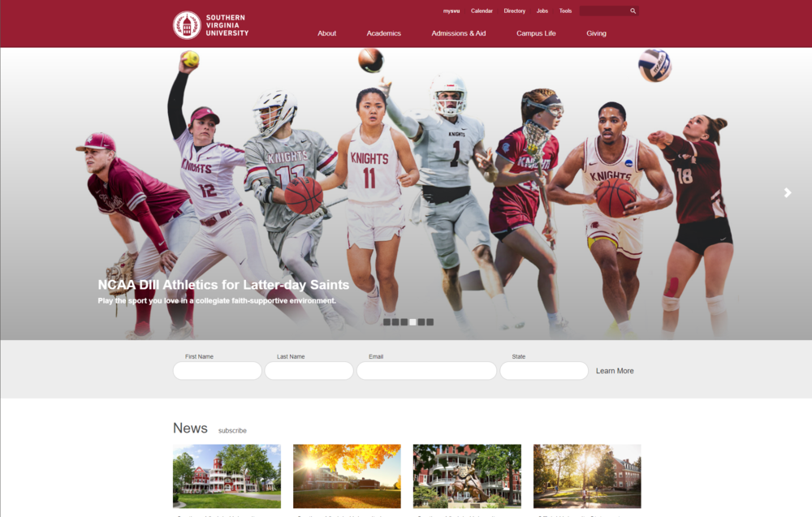Viewport: 812px width, 517px height.
Task: Click the search magnifier icon
Action: click(632, 11)
